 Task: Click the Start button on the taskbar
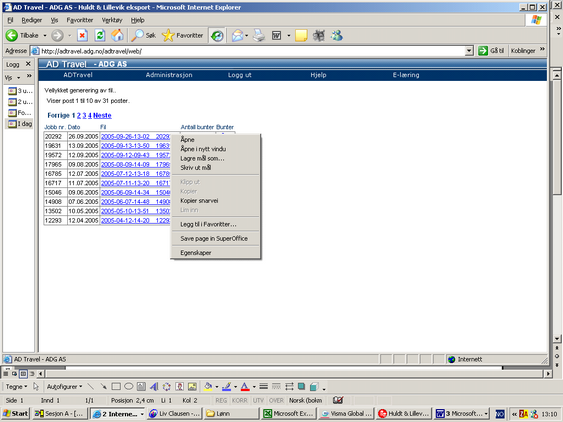pos(15,414)
